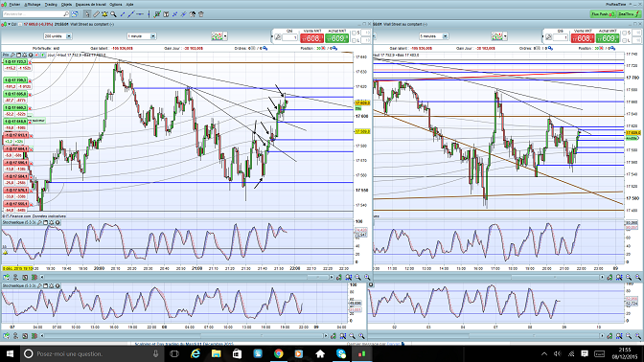Click red Vente MKT button on left chart
The image size is (644, 362).
(312, 38)
